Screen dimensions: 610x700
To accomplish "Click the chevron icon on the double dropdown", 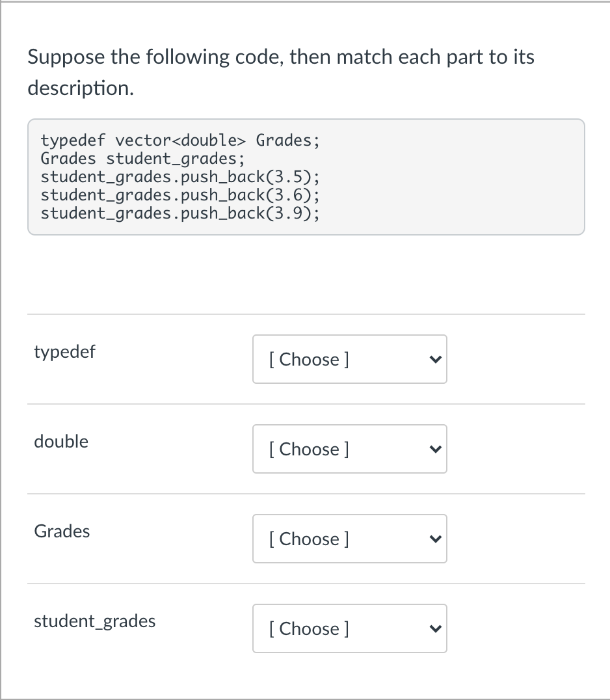I will (x=434, y=449).
